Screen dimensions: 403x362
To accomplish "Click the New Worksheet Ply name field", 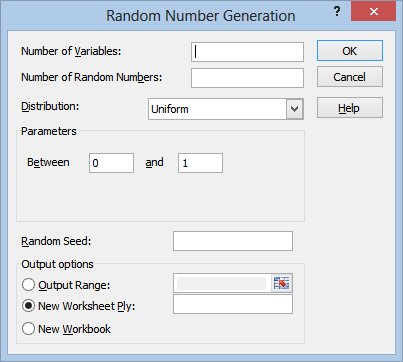I will pyautogui.click(x=233, y=304).
